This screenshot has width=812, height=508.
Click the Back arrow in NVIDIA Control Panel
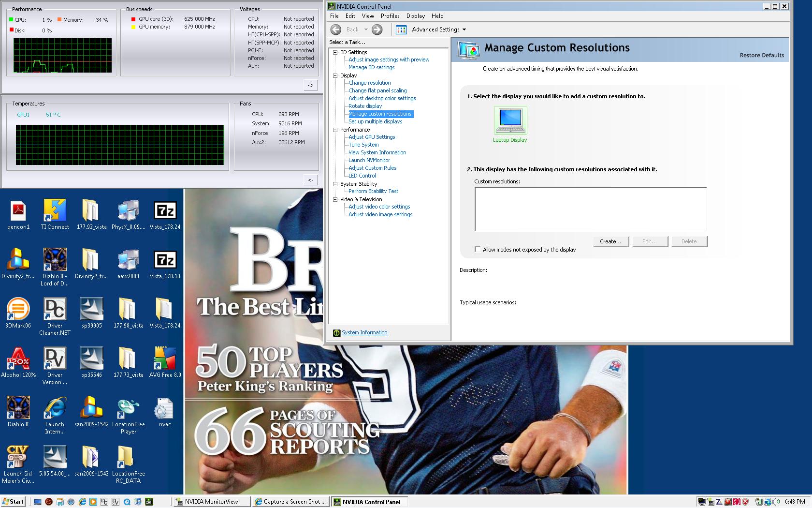point(336,30)
